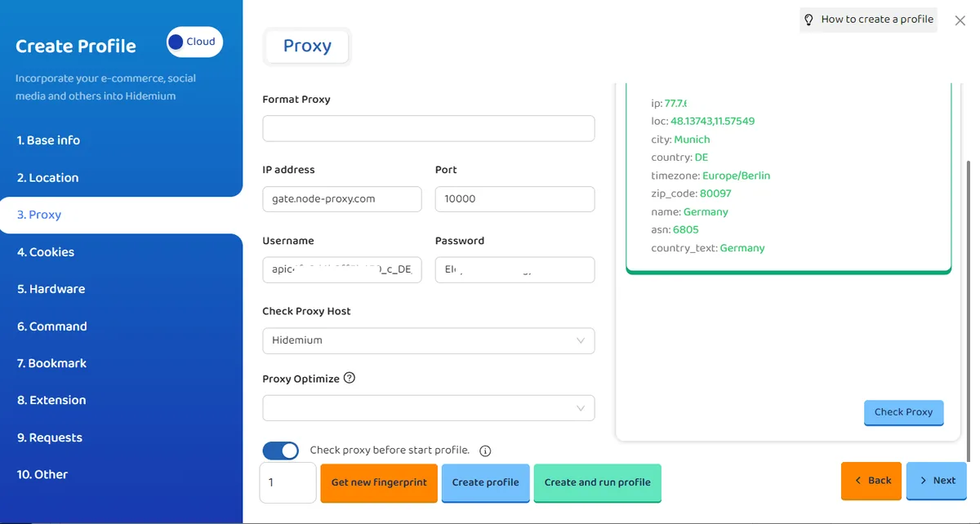The width and height of the screenshot is (980, 524).
Task: Click the Port field showing 10000
Action: [515, 199]
